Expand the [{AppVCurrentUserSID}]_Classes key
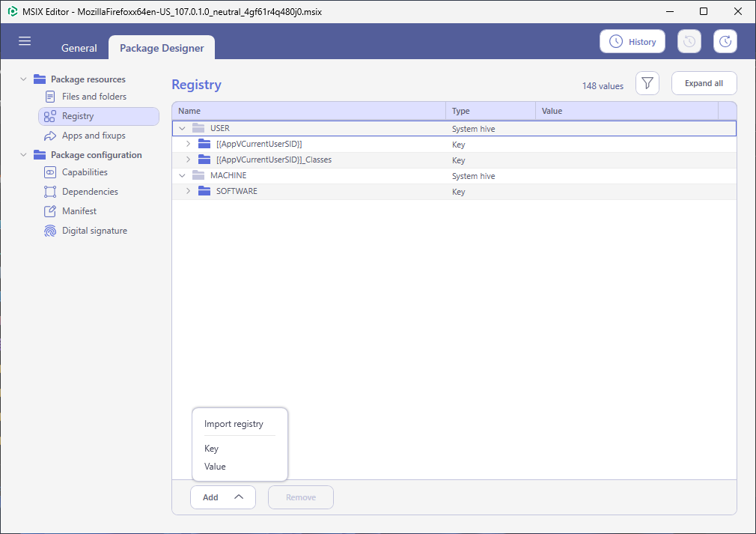Viewport: 756px width, 534px height. point(188,160)
